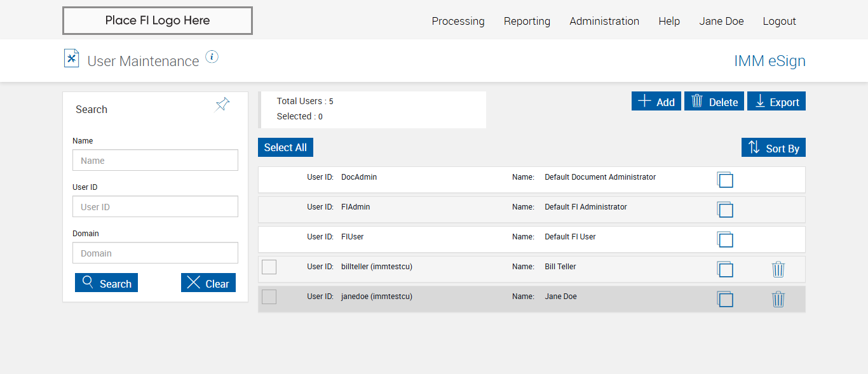Click the info icon beside User Maintenance
The image size is (868, 374).
point(212,57)
